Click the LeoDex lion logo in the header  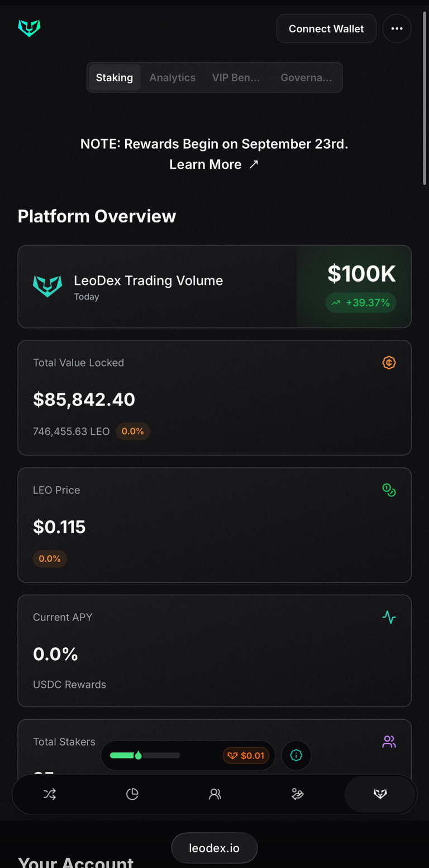[29, 29]
